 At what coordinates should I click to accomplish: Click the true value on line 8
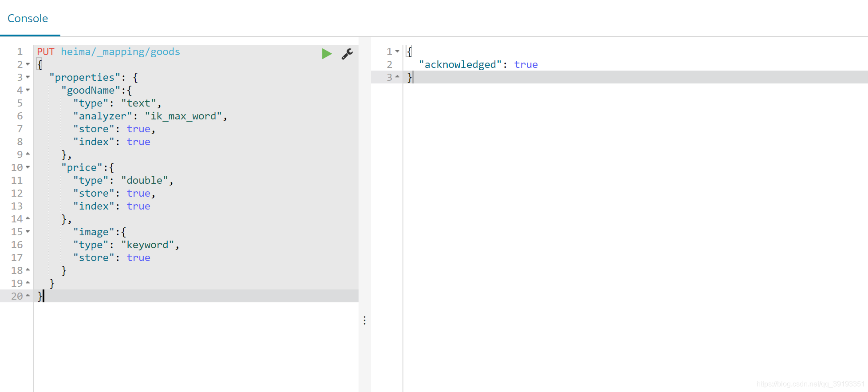click(x=138, y=142)
